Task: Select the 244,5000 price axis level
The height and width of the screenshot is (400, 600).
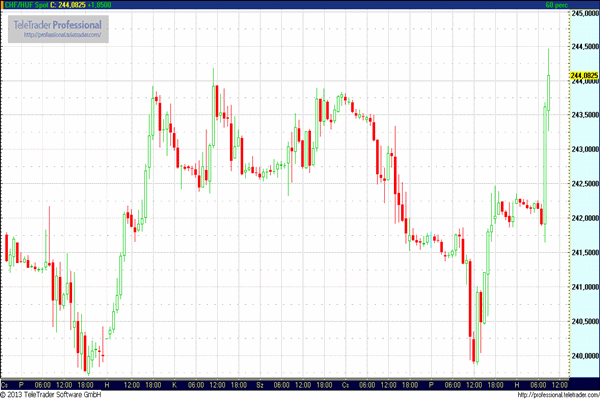Action: tap(583, 47)
